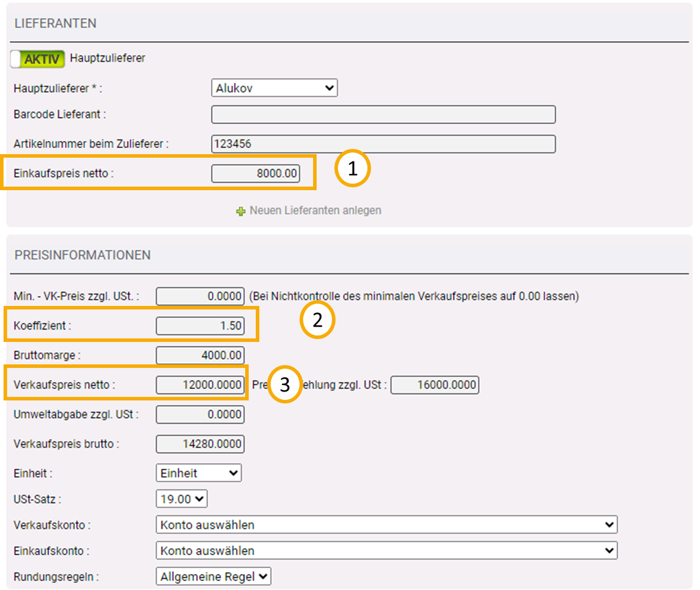The image size is (700, 590).
Task: Click the Umweltabgabe zzgl. USt field
Action: click(x=200, y=415)
